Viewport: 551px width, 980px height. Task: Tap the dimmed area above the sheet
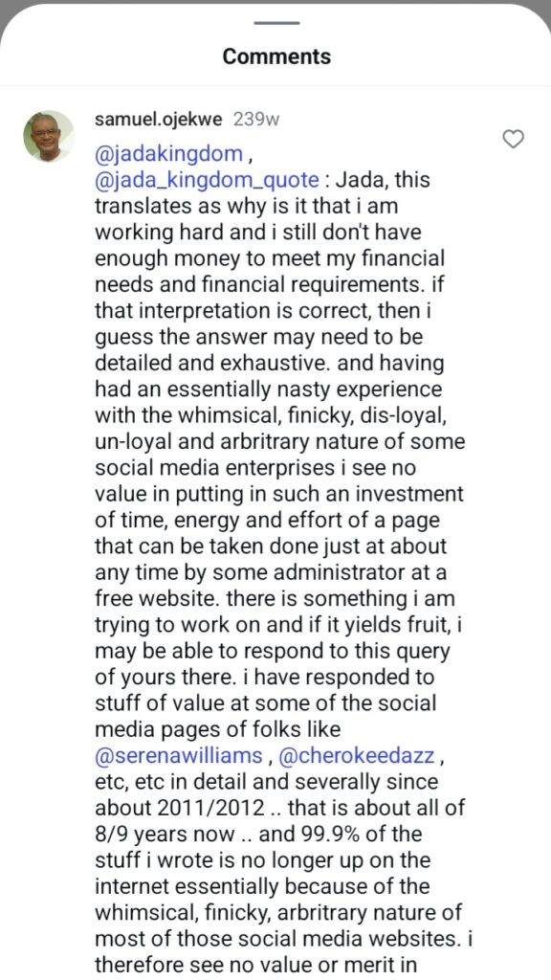tap(275, 3)
